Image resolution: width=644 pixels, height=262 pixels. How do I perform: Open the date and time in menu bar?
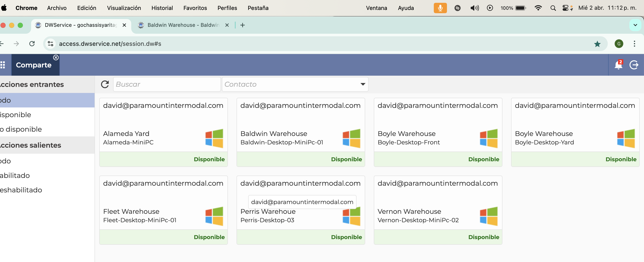(607, 8)
